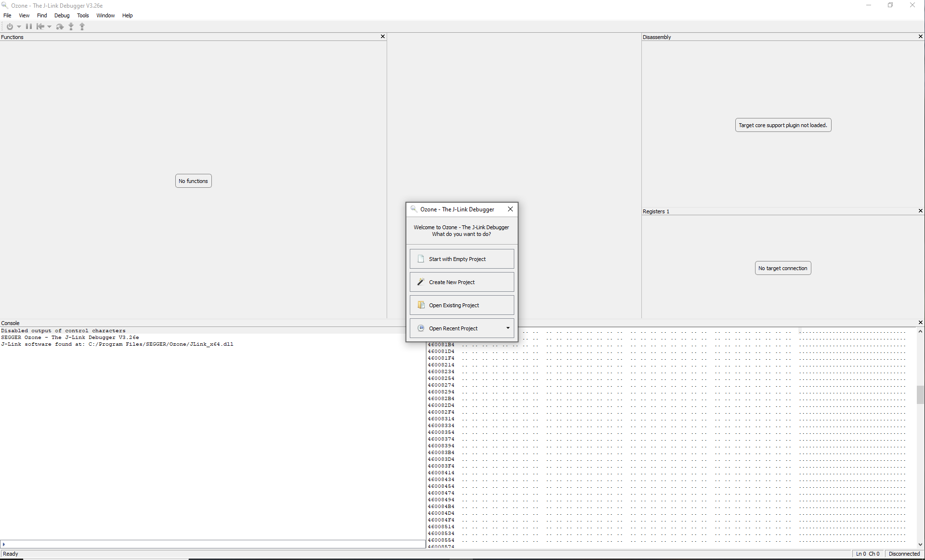The width and height of the screenshot is (925, 560).
Task: Open the Debug menu
Action: point(62,15)
